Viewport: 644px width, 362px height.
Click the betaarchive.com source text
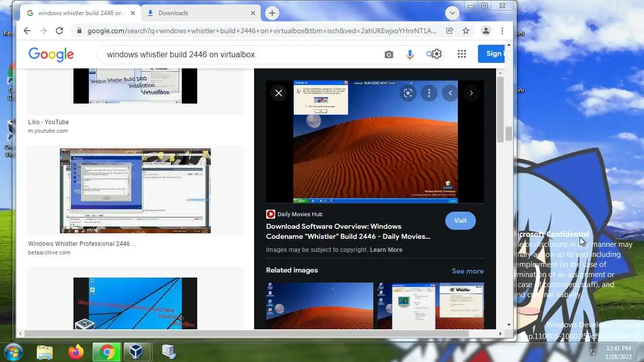pos(49,252)
